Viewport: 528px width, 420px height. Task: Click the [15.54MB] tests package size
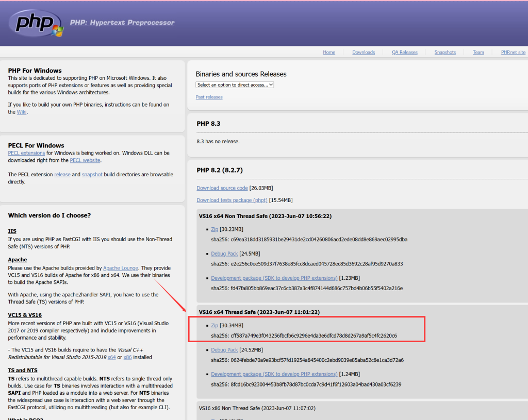(281, 200)
